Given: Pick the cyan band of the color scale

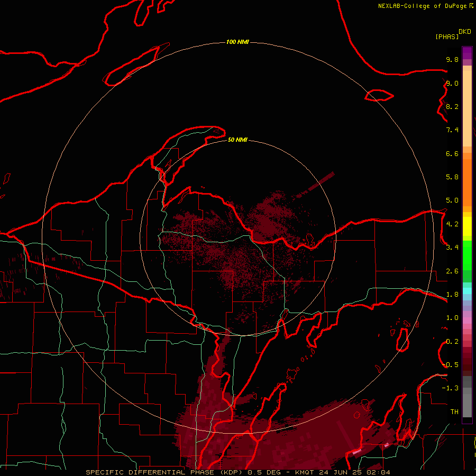Looking at the screenshot, I should pos(467,291).
